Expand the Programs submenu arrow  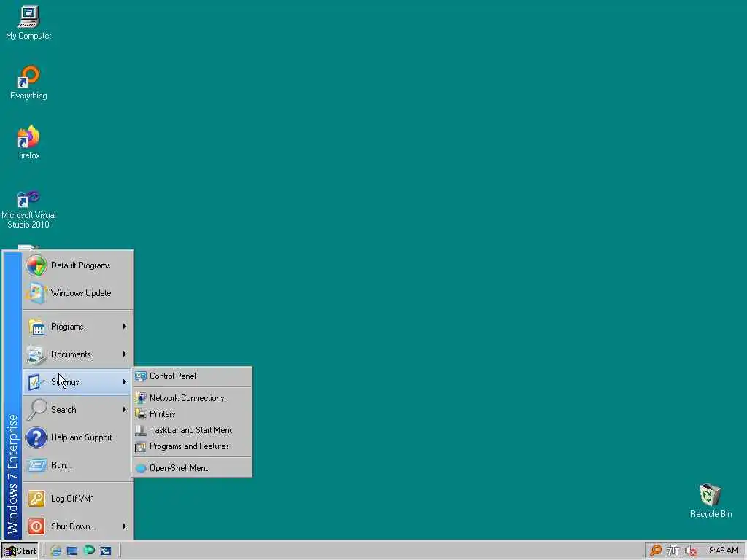[x=124, y=327]
